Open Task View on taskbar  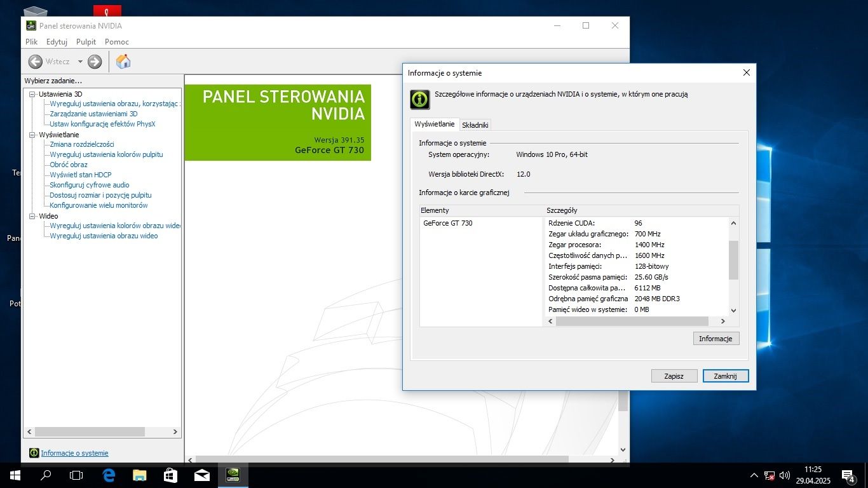tap(76, 475)
